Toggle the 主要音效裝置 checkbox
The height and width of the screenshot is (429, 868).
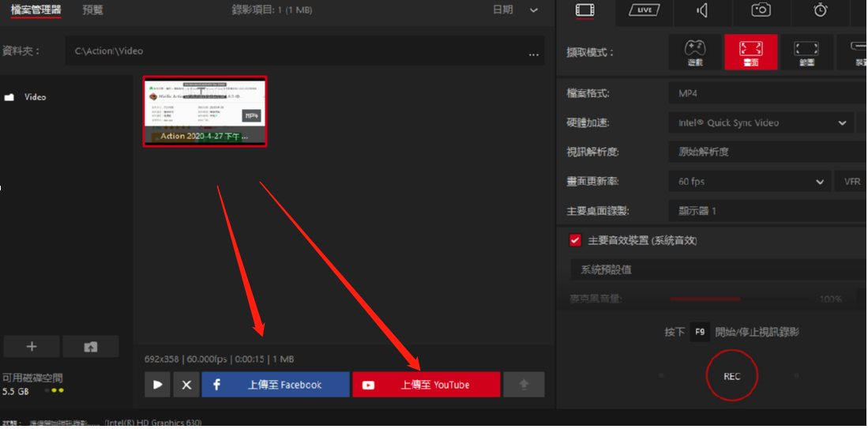(x=575, y=241)
